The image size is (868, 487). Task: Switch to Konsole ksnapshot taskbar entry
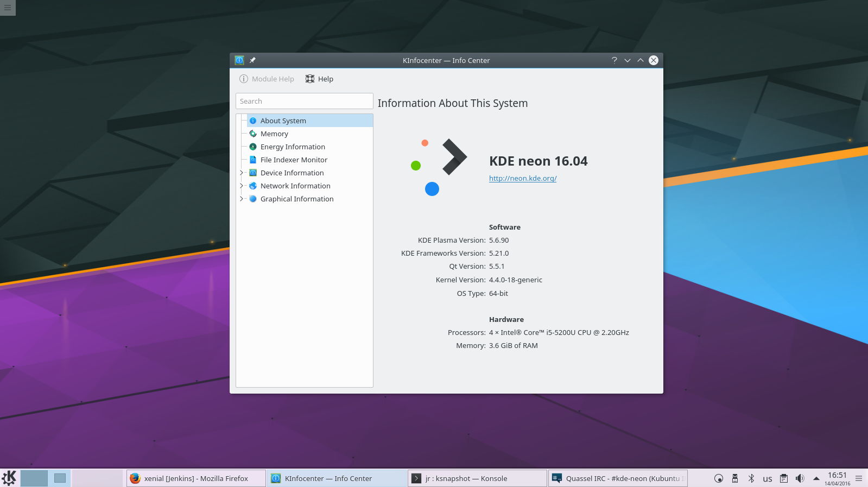477,478
